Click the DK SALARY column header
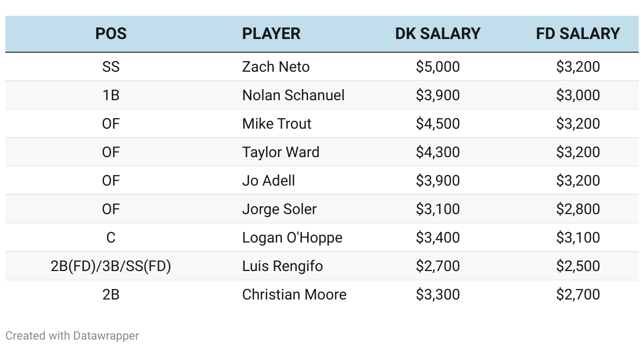This screenshot has height=348, width=644. tap(438, 34)
